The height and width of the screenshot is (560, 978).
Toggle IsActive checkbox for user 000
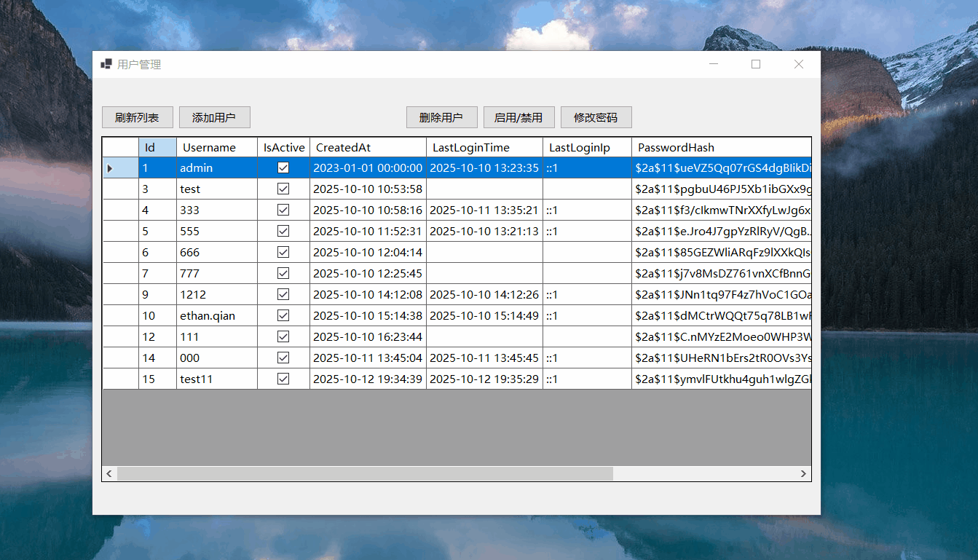[x=283, y=358]
